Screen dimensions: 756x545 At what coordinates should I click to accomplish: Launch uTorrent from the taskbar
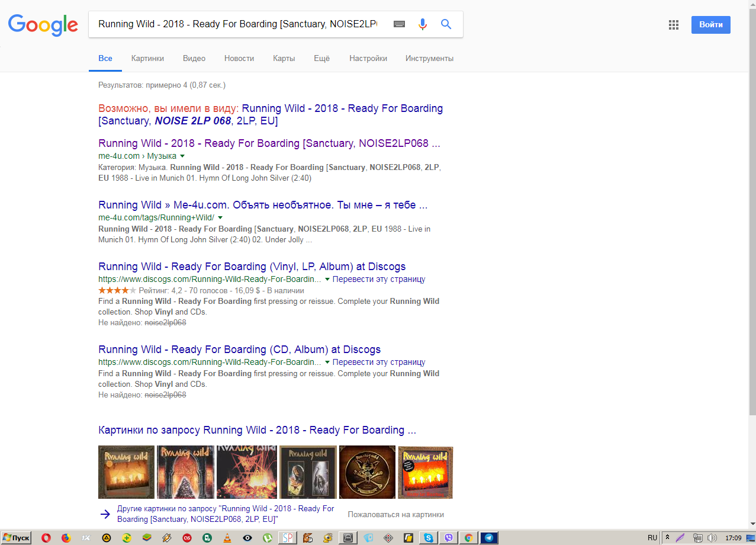point(268,538)
